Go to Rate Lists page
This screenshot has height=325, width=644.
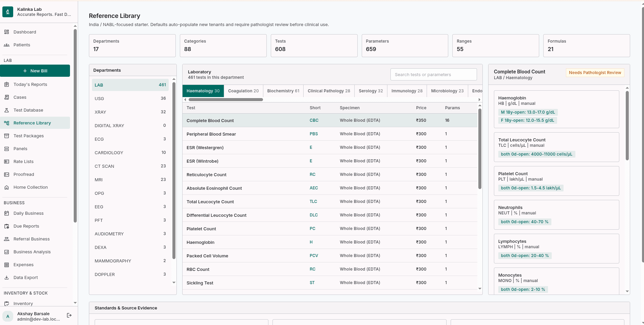[x=35, y=161]
